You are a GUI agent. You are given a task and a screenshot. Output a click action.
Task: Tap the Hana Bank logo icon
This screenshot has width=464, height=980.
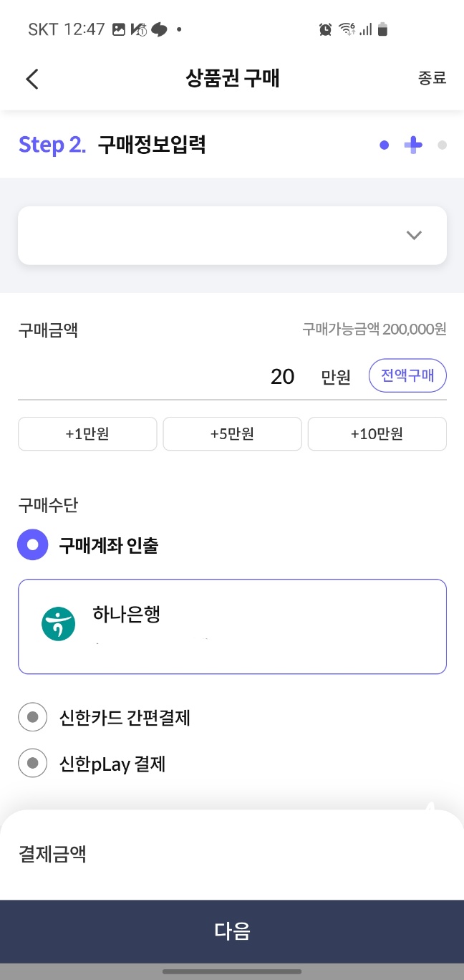(x=59, y=623)
